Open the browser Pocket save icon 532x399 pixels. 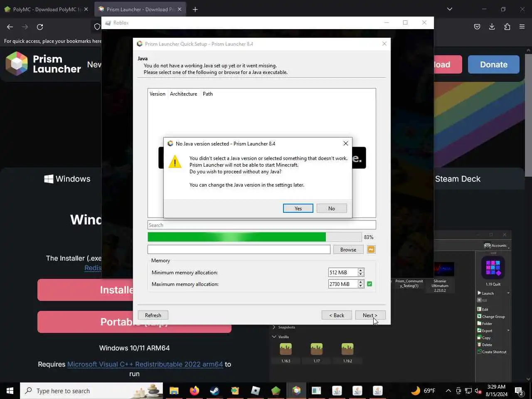477,27
